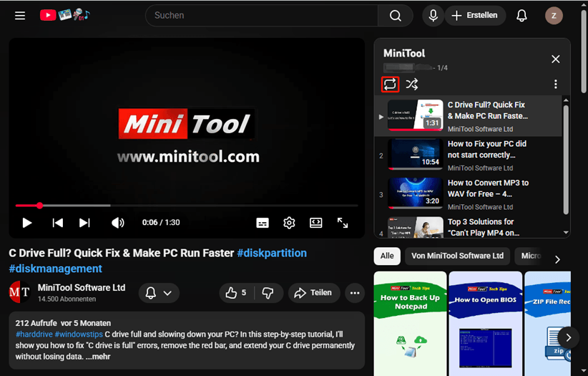
Task: Click the page vertical scrollbar
Action: (584, 52)
